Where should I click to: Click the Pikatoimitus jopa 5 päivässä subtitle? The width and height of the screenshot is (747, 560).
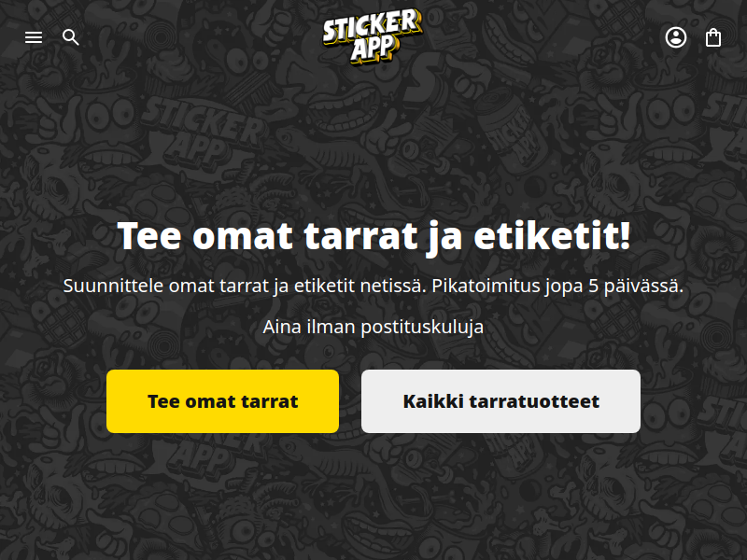click(x=557, y=287)
